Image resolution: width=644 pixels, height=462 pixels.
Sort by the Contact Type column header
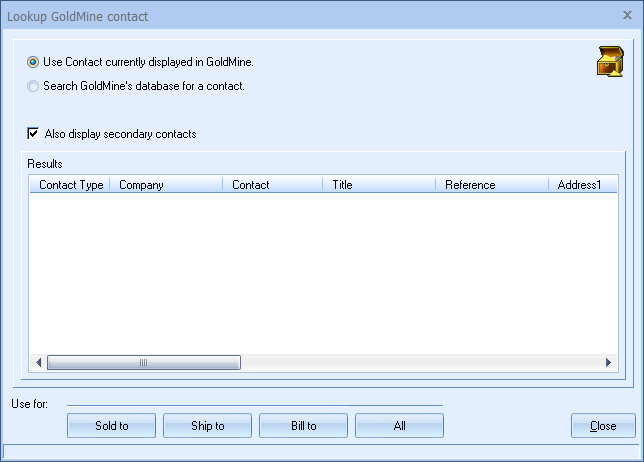coord(70,185)
